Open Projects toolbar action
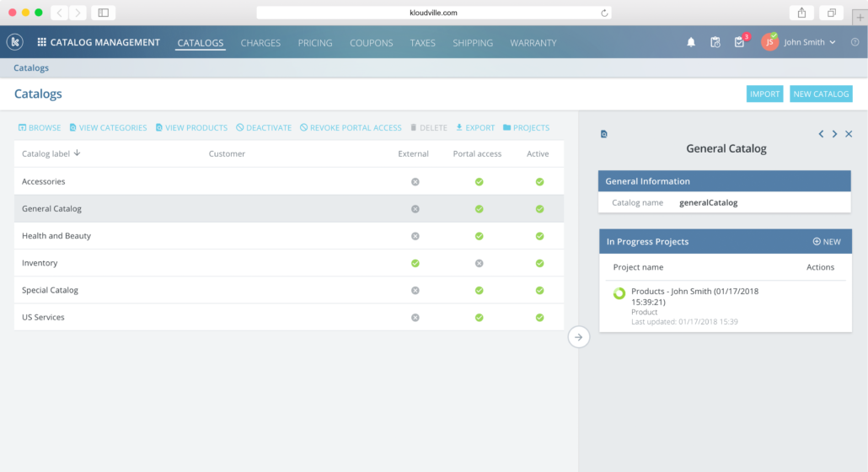 pos(527,128)
